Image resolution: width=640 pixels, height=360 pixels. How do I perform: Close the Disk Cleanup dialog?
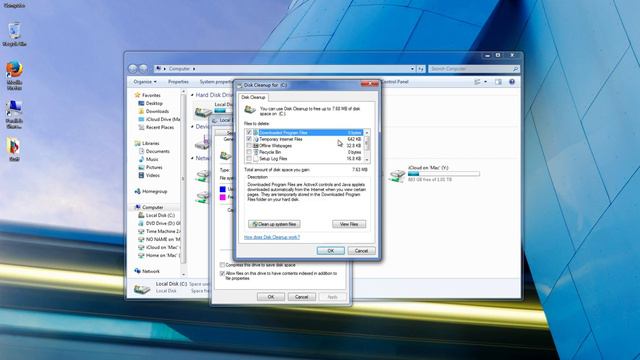pyautogui.click(x=369, y=84)
